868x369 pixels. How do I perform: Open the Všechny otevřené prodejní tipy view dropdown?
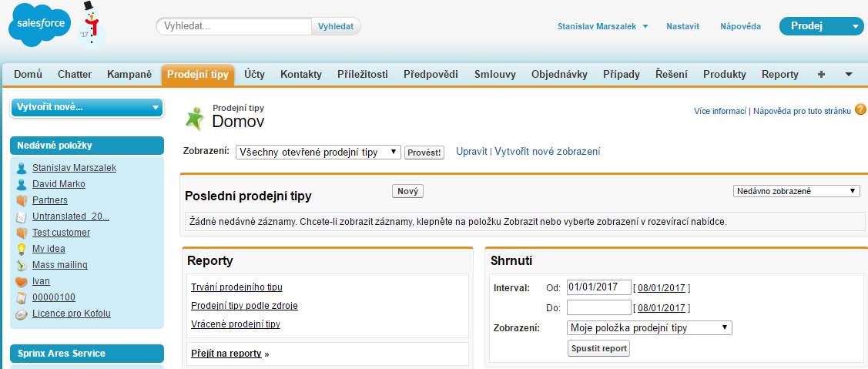[x=318, y=153]
